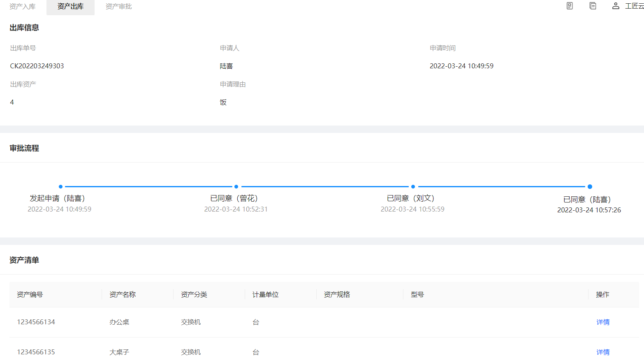Switch to the 资产入库 tab

point(23,7)
